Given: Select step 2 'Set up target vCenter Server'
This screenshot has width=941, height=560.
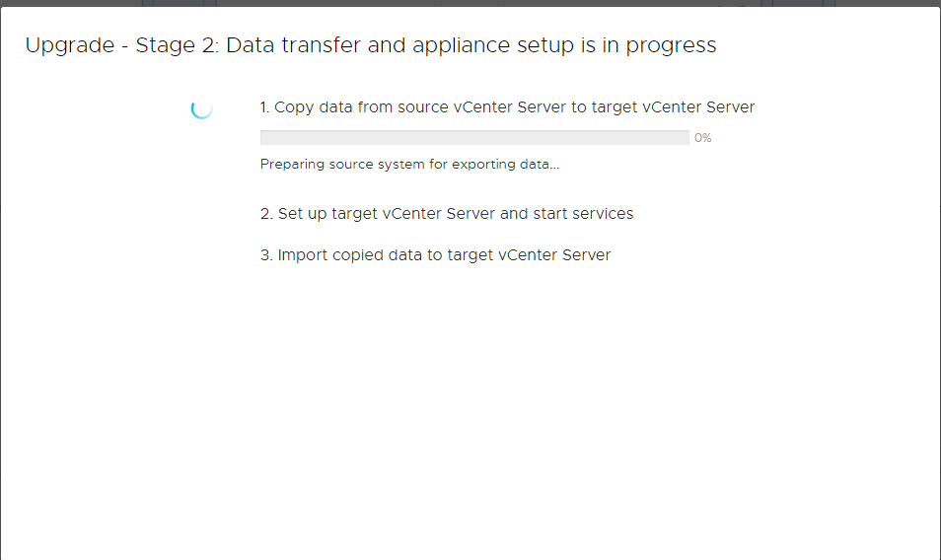Looking at the screenshot, I should pyautogui.click(x=446, y=214).
